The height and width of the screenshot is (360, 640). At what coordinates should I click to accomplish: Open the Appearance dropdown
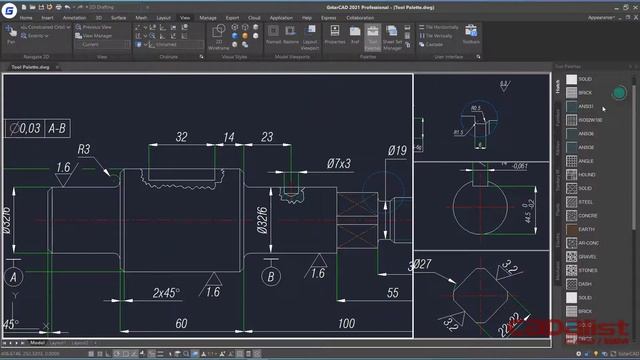pos(601,18)
